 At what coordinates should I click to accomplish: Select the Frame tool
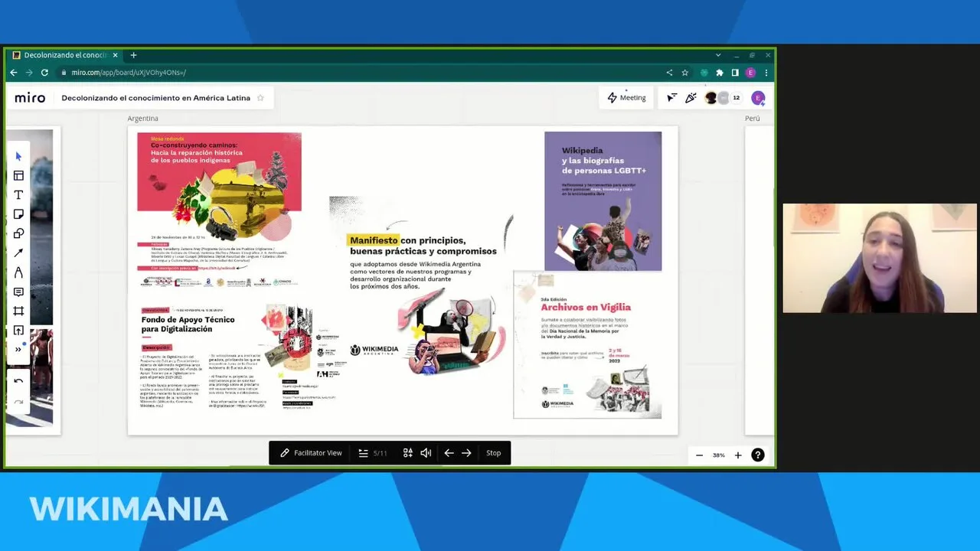18,311
